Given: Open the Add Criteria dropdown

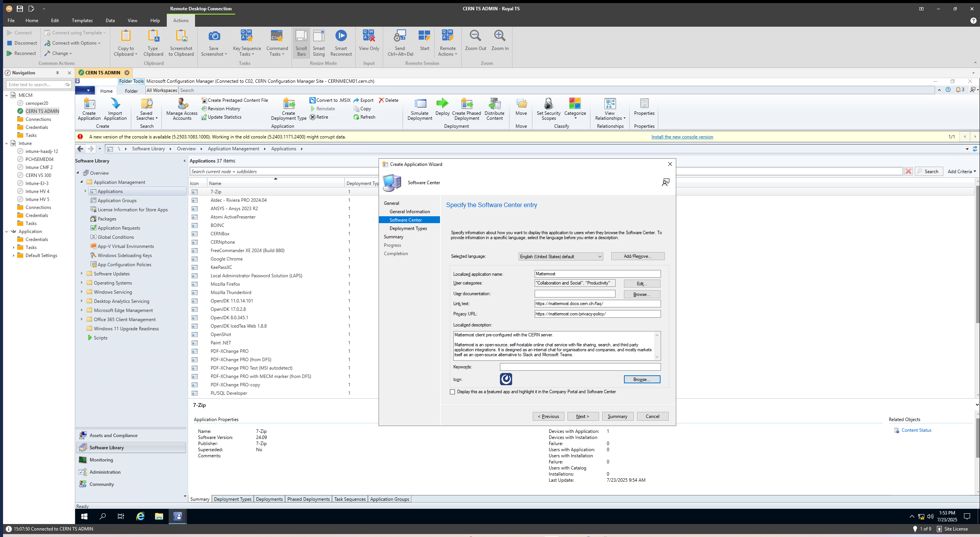Looking at the screenshot, I should (962, 172).
